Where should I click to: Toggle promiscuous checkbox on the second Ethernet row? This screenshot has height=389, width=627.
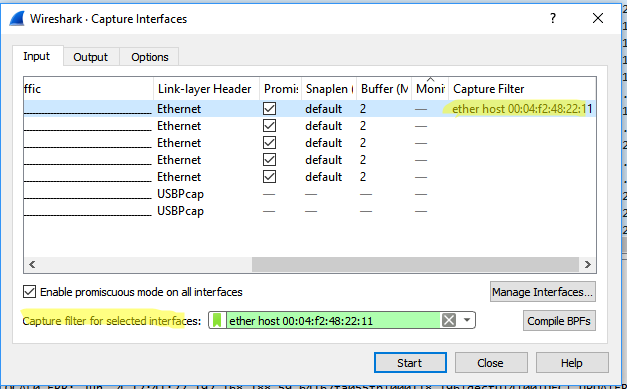tap(269, 126)
